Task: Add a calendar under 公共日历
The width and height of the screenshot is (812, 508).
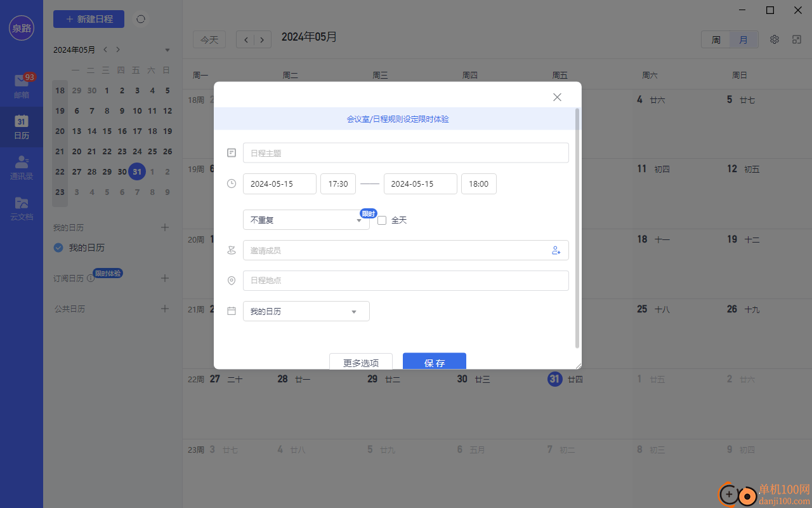Action: point(165,309)
